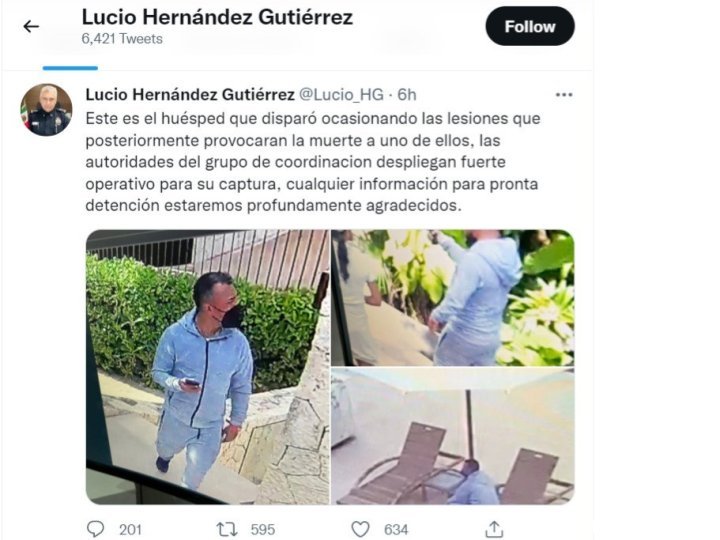
Task: Click the profile header name title
Action: (217, 17)
